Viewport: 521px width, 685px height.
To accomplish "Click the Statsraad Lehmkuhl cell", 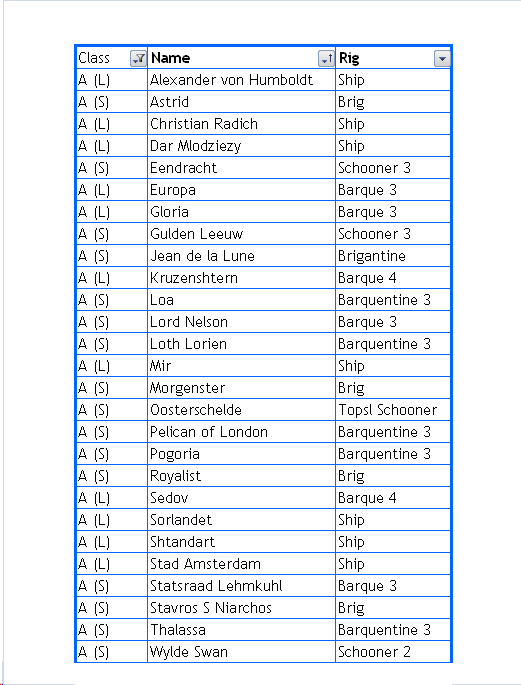I will tap(242, 586).
